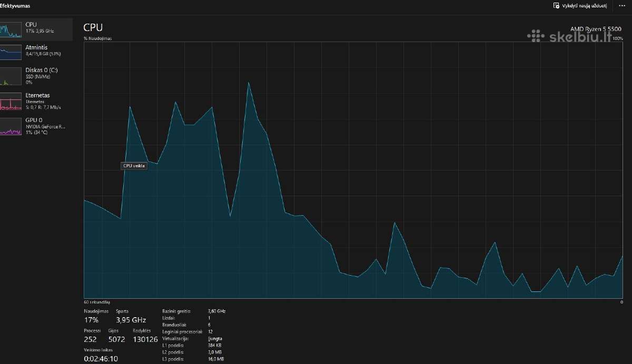Click the Efektyvumas page title
This screenshot has width=632, height=364.
point(15,6)
